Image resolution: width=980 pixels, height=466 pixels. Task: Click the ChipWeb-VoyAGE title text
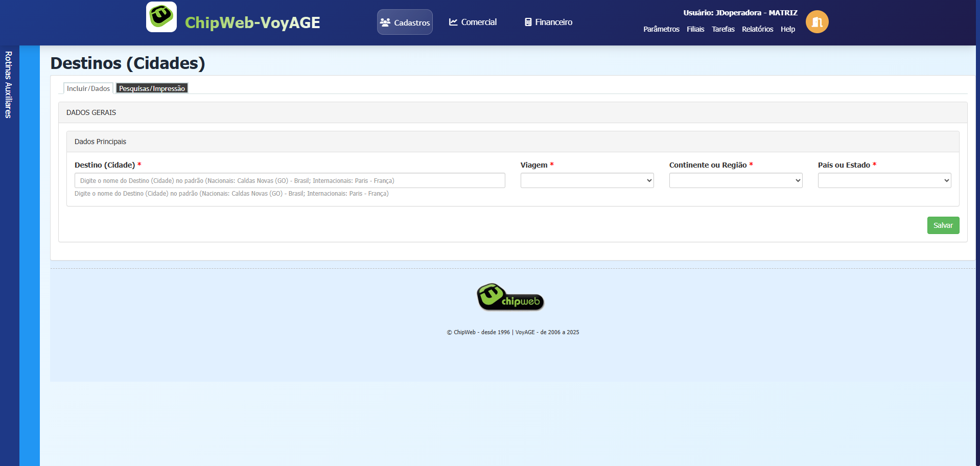point(252,22)
